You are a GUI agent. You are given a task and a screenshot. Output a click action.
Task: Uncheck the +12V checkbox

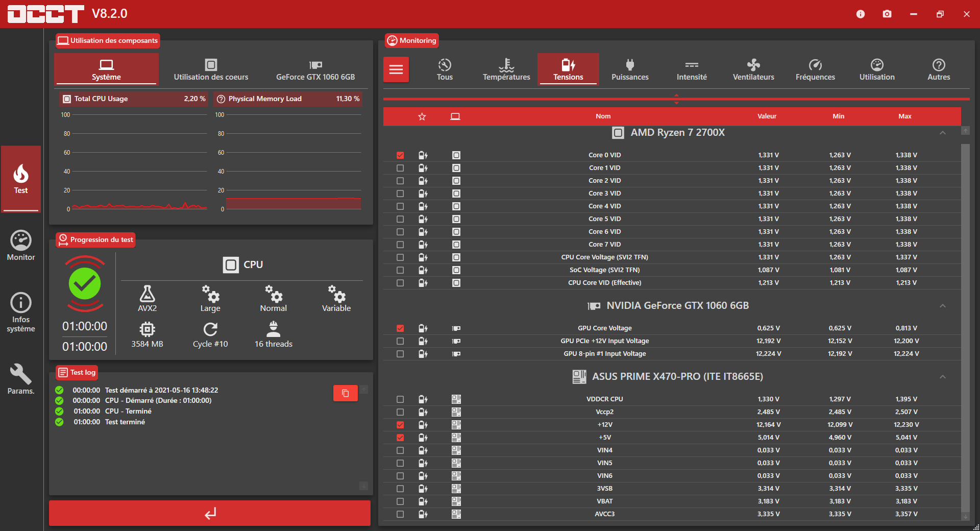point(400,425)
